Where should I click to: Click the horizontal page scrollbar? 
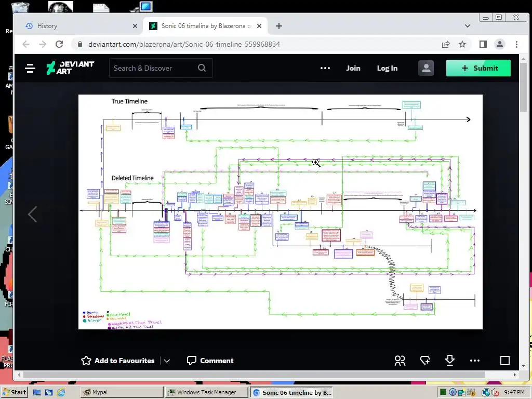pyautogui.click(x=254, y=375)
